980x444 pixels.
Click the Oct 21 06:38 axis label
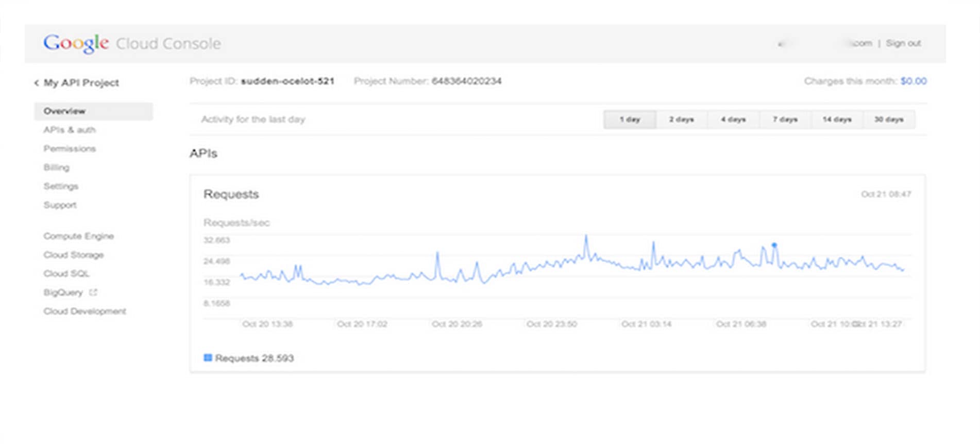click(x=741, y=324)
